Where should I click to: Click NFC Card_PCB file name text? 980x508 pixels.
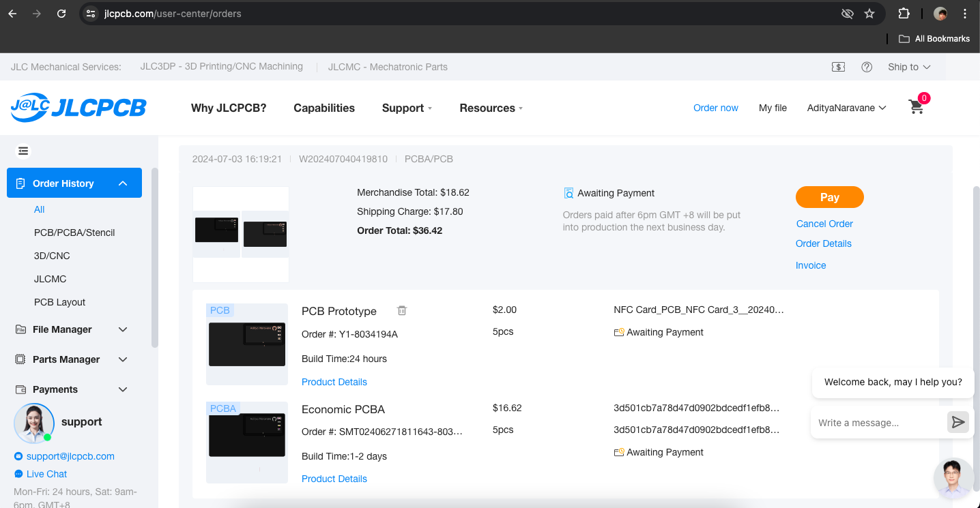tap(699, 310)
